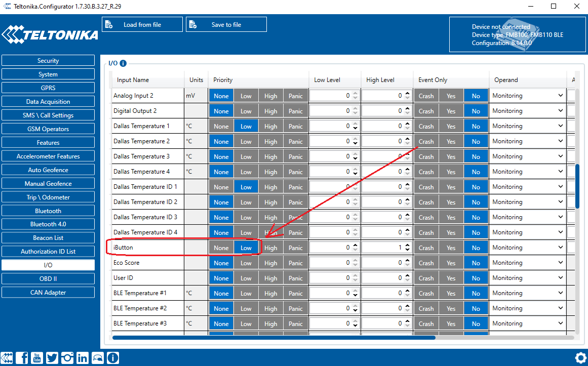Enable Event Only Yes for Dallas Temperature 1

(x=451, y=127)
